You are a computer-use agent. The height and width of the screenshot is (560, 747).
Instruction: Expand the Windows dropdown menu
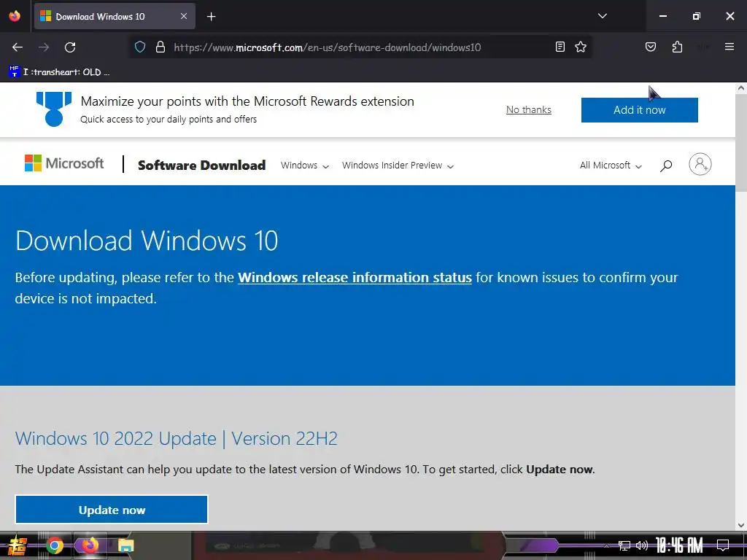pyautogui.click(x=304, y=166)
